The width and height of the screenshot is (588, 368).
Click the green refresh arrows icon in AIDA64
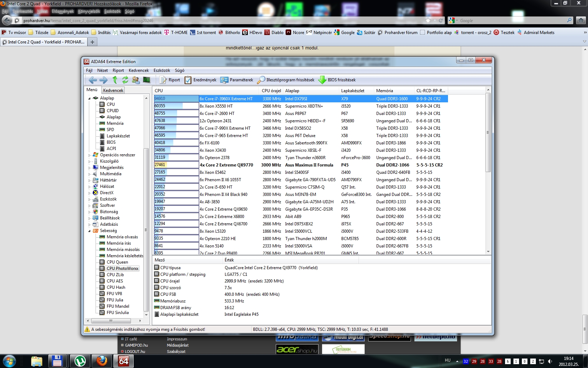coord(125,80)
